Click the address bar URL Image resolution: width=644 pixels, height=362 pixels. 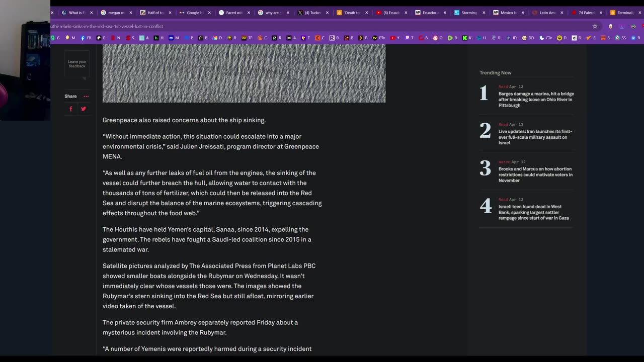tap(107, 26)
